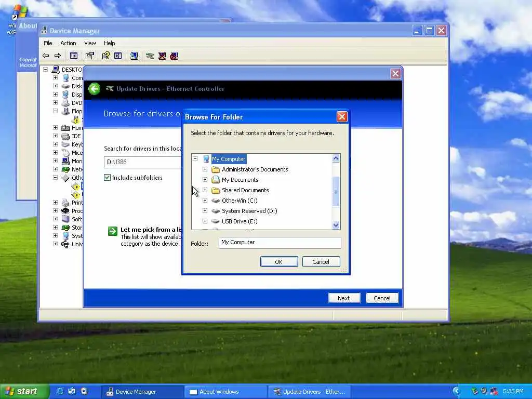Open Properties from Device Manager toolbar
The image size is (532, 399).
pos(89,56)
